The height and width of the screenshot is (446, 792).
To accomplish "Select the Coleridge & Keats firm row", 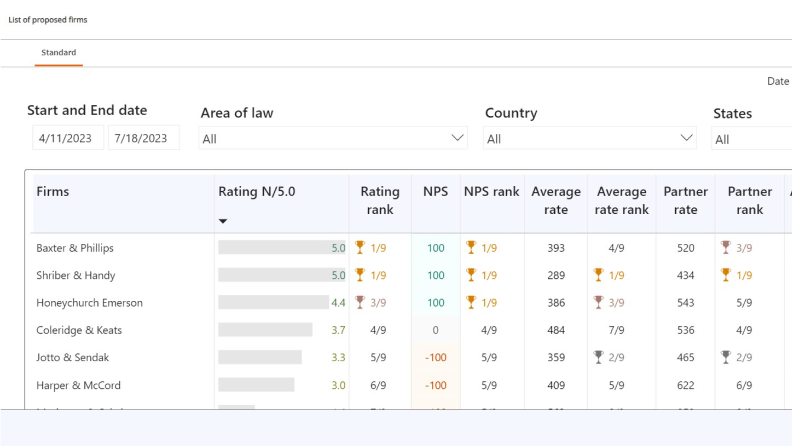I will 78,330.
